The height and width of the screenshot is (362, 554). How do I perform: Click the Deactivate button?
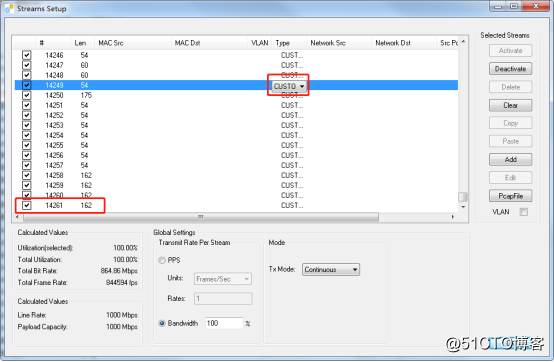(510, 69)
